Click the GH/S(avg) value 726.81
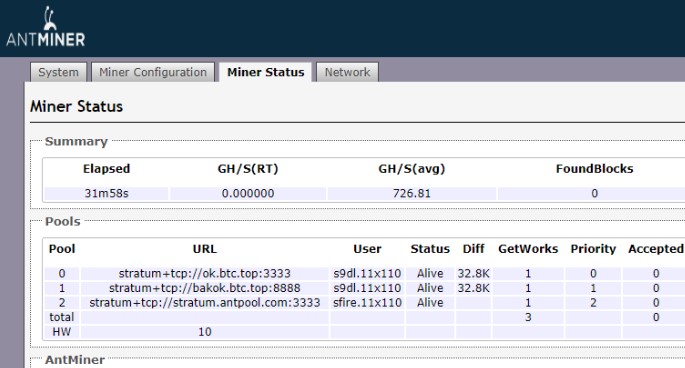Screen dimensions: 685x368 [x=412, y=193]
